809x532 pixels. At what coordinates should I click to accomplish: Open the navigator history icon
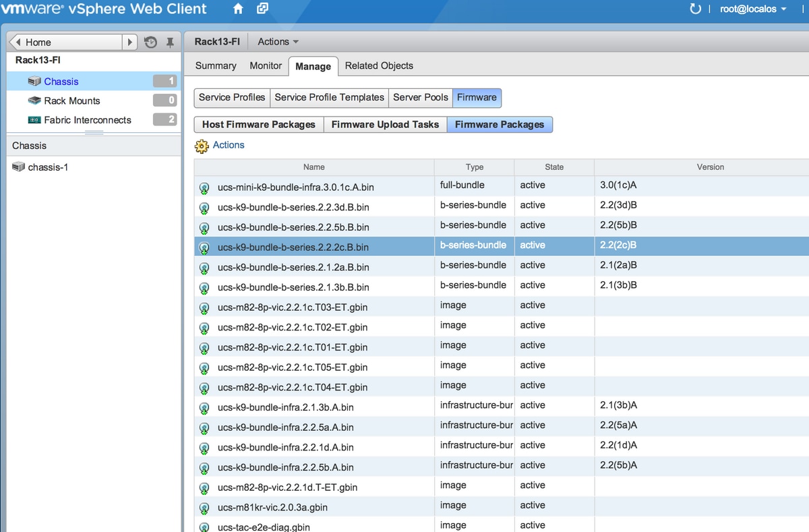(x=150, y=42)
